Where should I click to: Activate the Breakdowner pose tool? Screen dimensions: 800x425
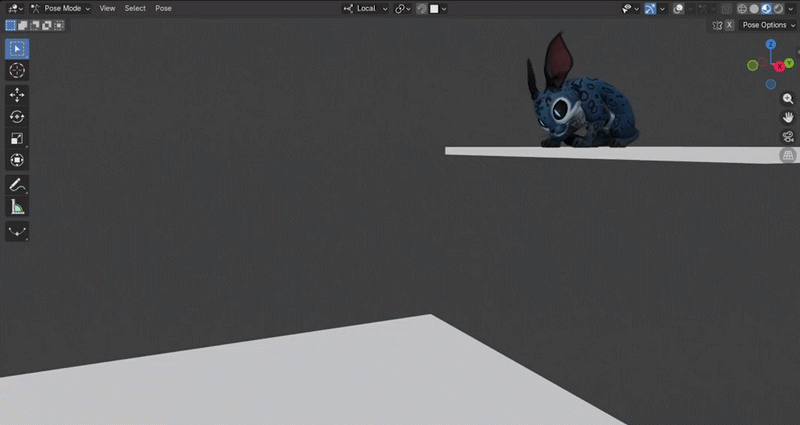[x=17, y=231]
